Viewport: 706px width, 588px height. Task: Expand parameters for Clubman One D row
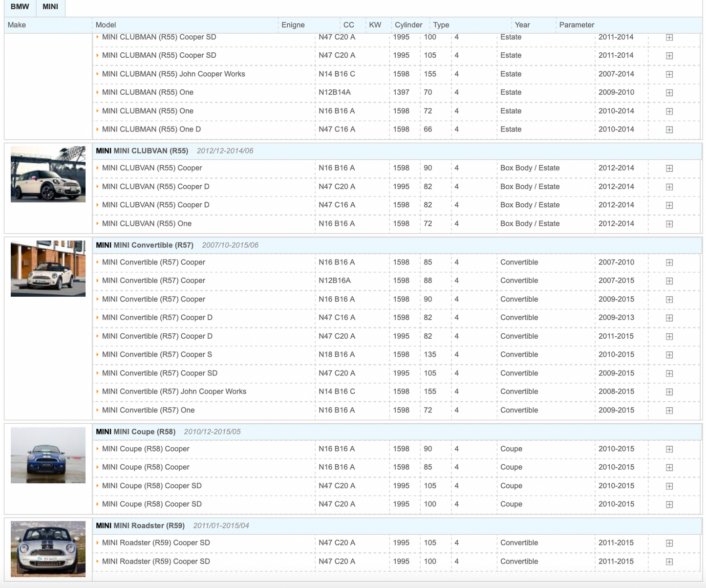tap(669, 130)
